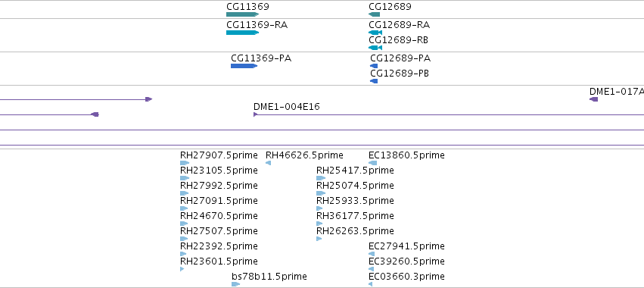Select the EC13860.5prime EST glyph
Viewport: 644px width, 288px height.
[372, 163]
